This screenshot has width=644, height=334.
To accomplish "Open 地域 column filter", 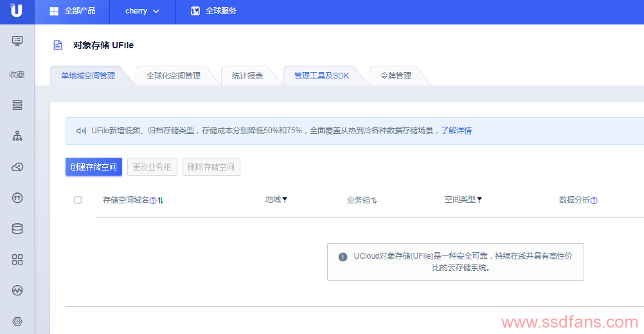I will point(285,200).
